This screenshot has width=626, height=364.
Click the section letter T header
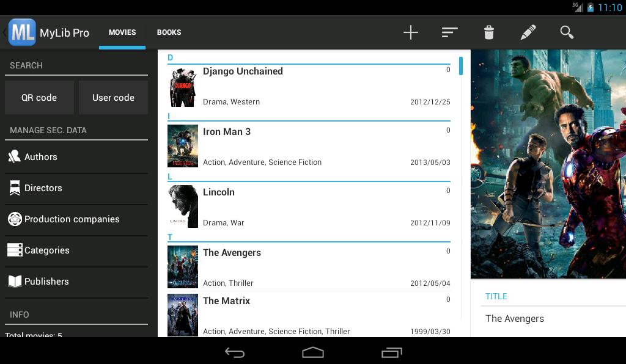pyautogui.click(x=170, y=238)
